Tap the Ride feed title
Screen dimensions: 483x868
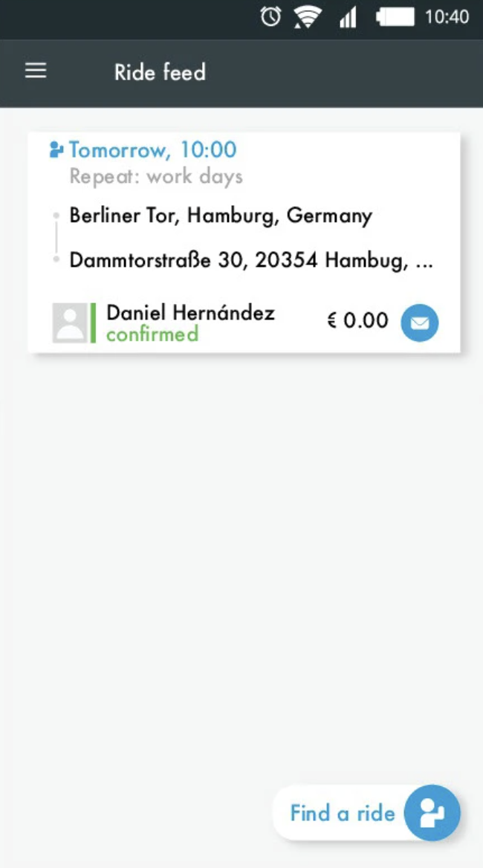(160, 72)
